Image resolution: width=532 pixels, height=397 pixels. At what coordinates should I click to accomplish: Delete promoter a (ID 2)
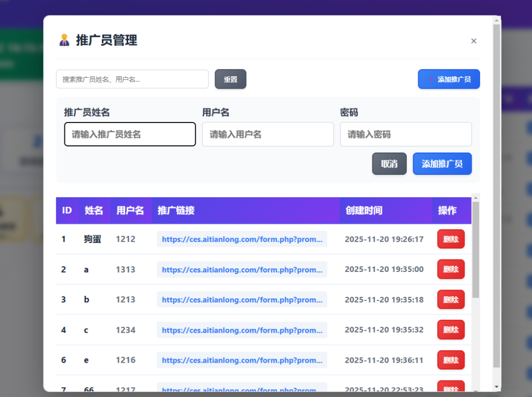click(450, 269)
